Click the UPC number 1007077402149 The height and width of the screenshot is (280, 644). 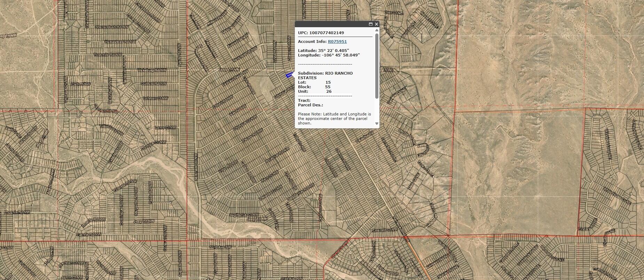tap(327, 33)
